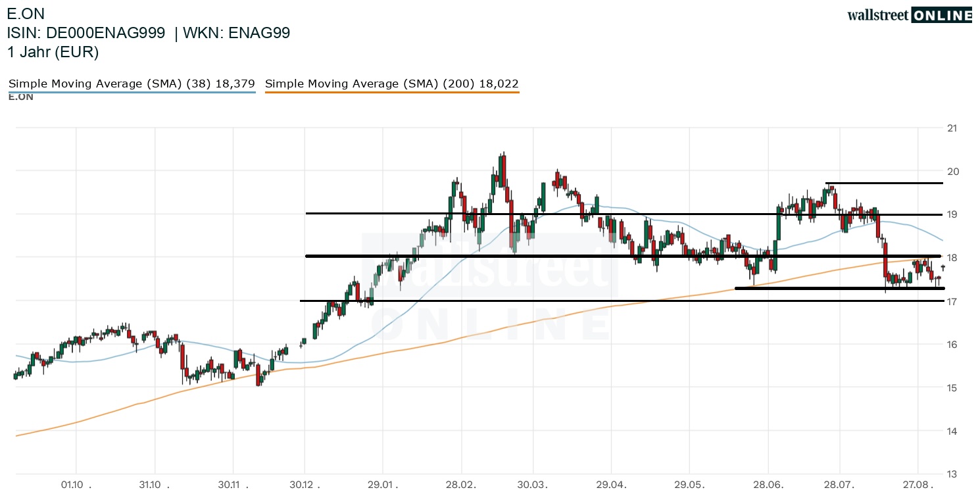
Task: Toggle the Simple Moving Average (200) legend entry
Action: tap(392, 84)
